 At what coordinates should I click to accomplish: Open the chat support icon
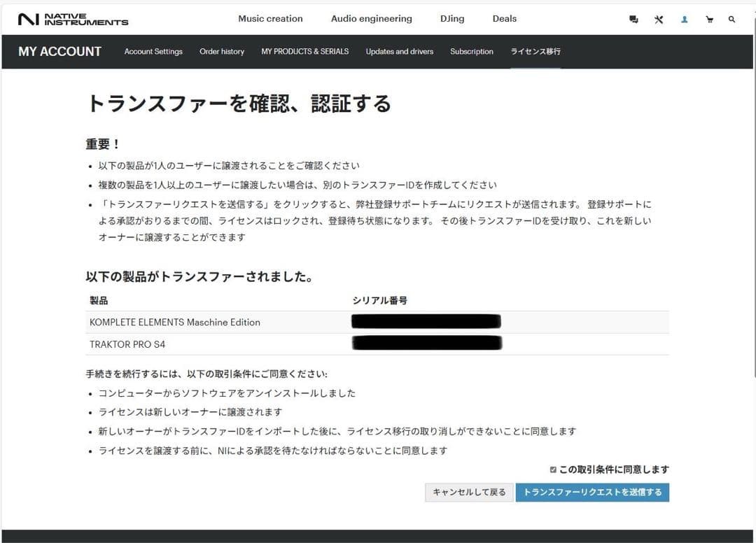point(633,20)
